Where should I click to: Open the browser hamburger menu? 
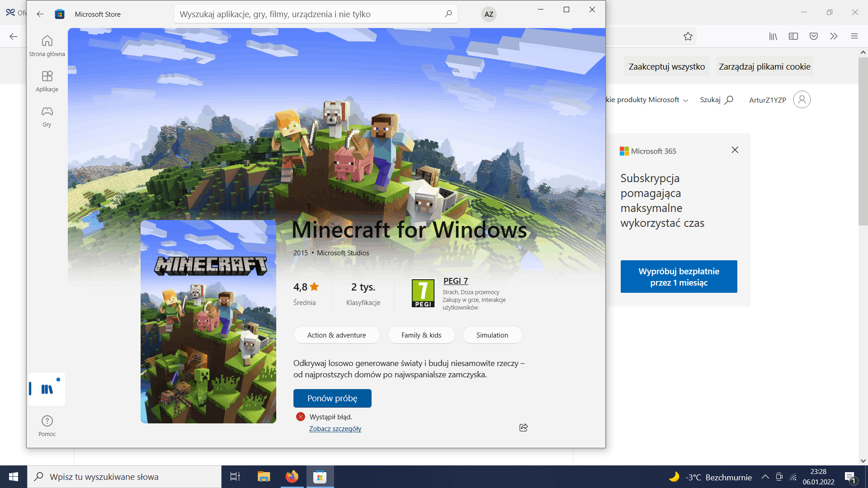coord(854,36)
